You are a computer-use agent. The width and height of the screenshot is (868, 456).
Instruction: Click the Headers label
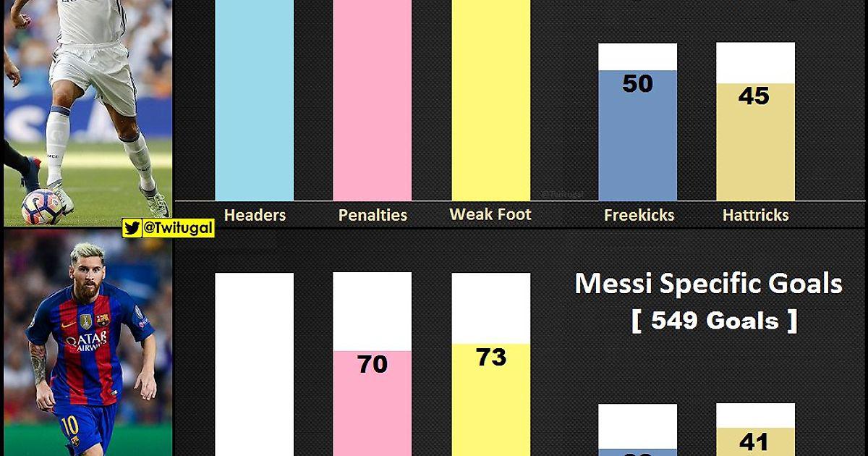click(255, 215)
